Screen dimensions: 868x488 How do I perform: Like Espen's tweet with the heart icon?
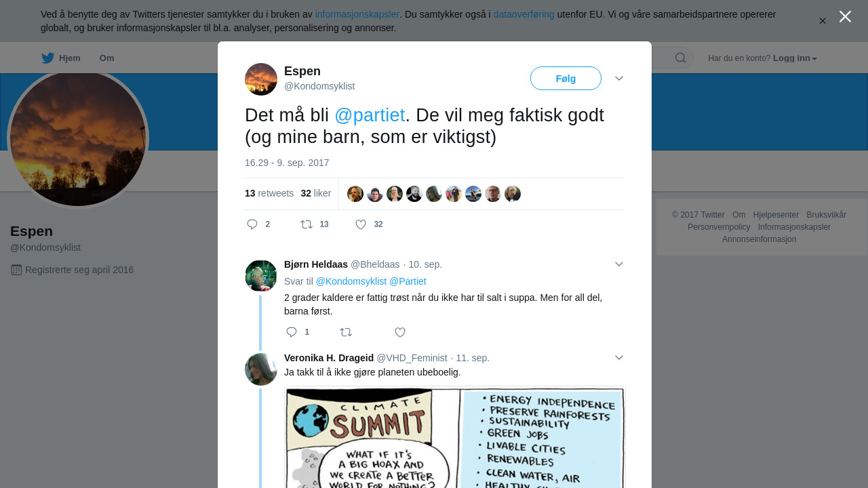361,224
